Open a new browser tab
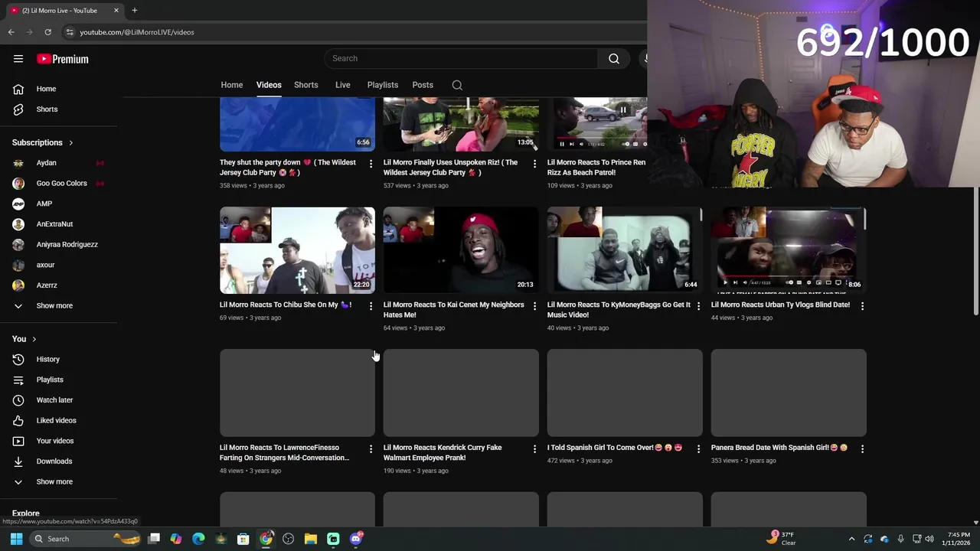This screenshot has height=551, width=980. 134,11
